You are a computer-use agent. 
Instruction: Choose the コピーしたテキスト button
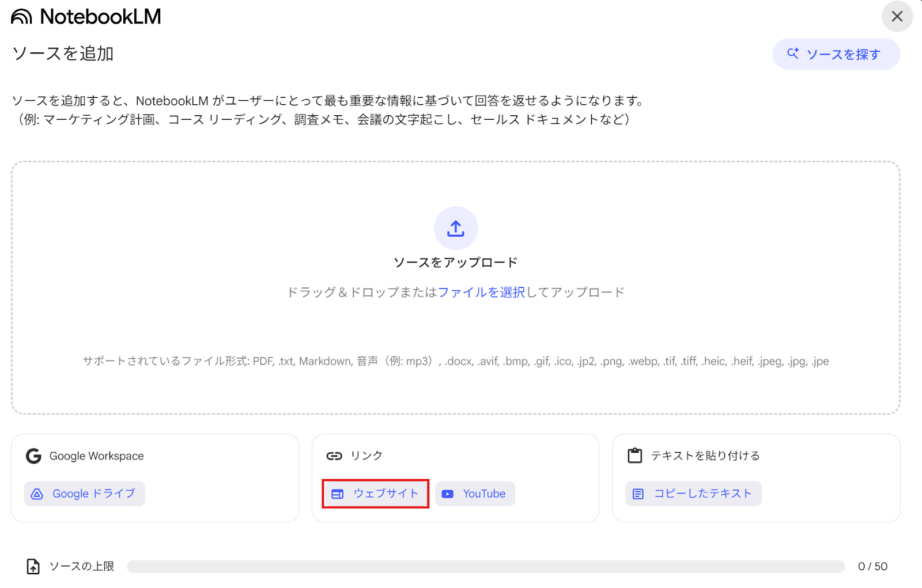694,494
